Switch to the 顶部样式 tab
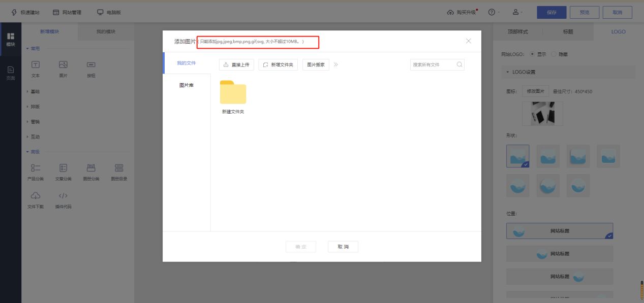The height and width of the screenshot is (303, 644). 518,31
